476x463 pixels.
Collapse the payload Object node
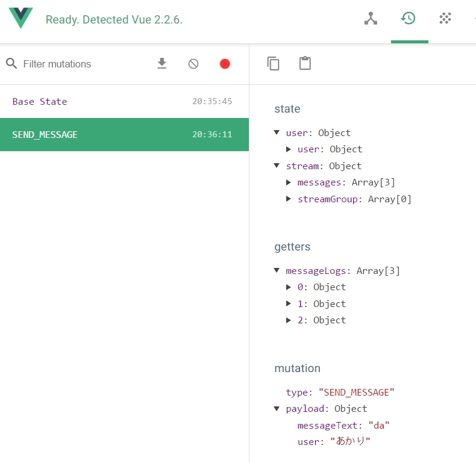[277, 409]
